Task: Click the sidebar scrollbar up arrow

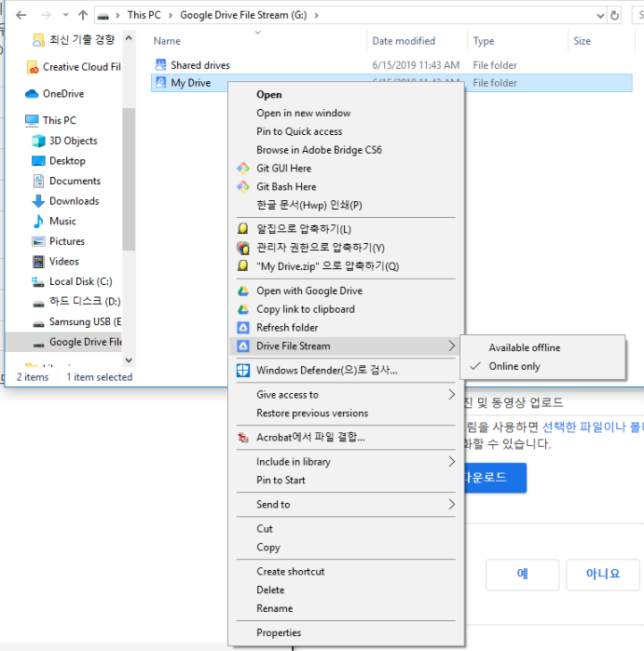Action: [x=129, y=38]
